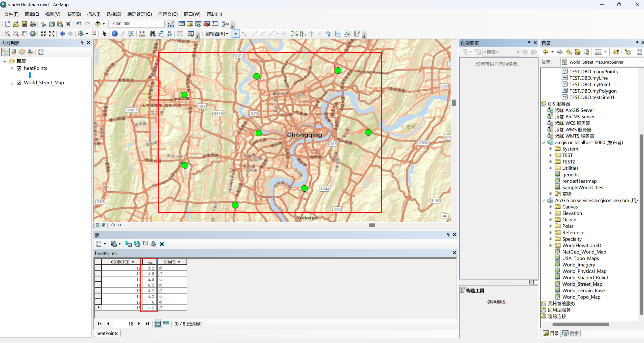Screen dimensions: 644x343
Task: Open the 自定义(C) menu
Action: click(168, 14)
